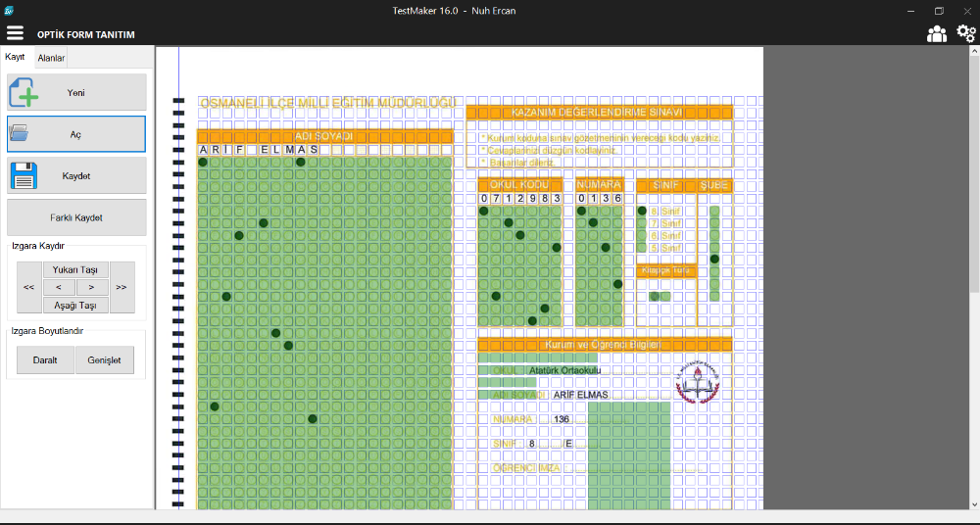Click the users group icon

[937, 34]
